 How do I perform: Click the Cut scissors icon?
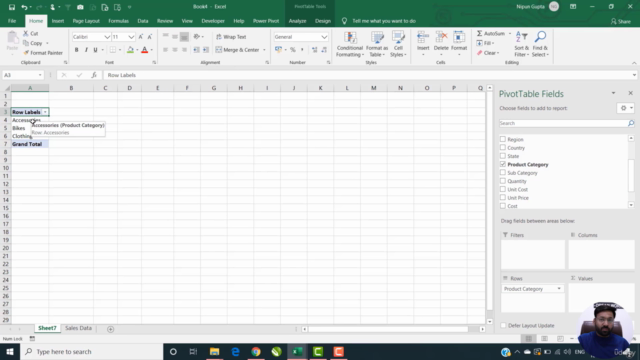(26, 33)
